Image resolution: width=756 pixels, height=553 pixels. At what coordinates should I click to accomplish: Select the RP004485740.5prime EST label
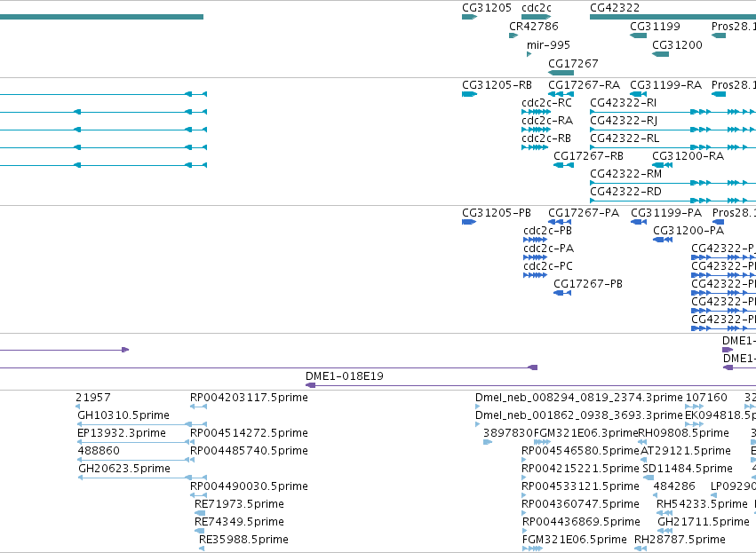click(249, 451)
